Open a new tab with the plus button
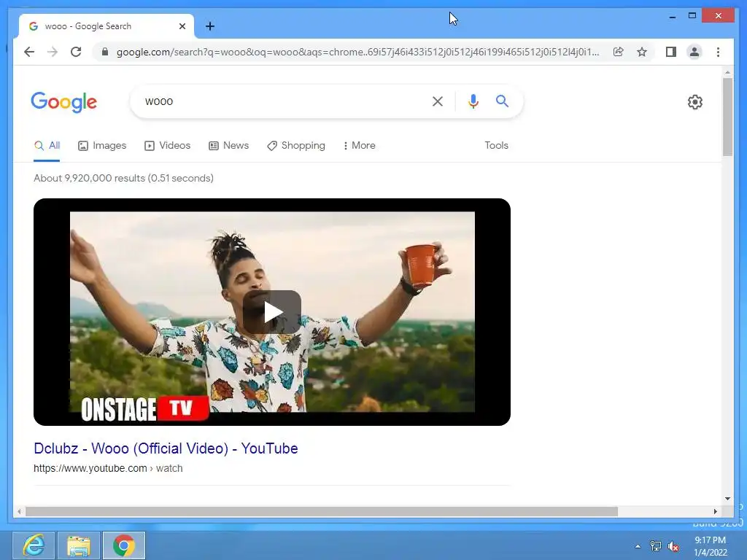Screen dimensions: 747x560 [x=210, y=26]
